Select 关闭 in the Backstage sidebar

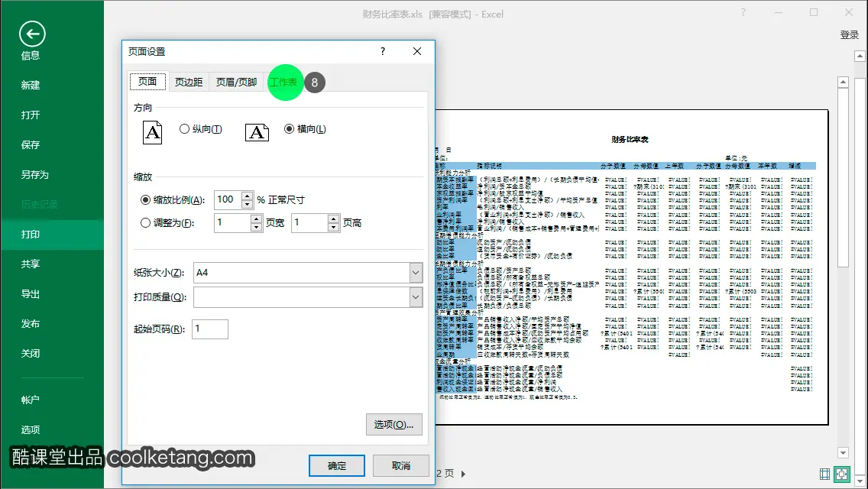(31, 354)
